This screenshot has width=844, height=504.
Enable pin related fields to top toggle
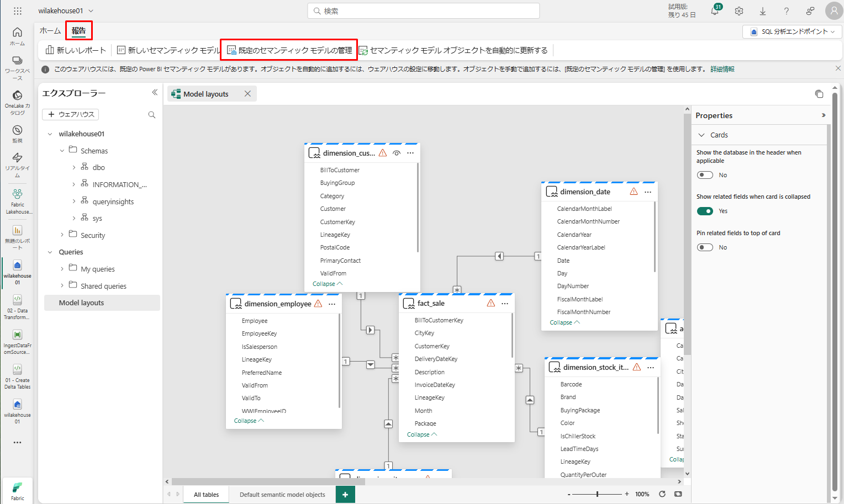705,247
